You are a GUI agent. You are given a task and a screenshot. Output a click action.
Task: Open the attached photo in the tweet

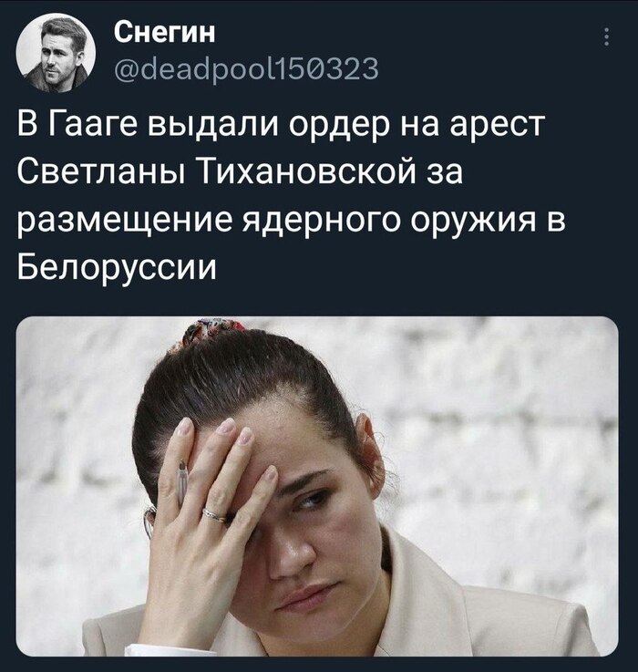coord(317,486)
